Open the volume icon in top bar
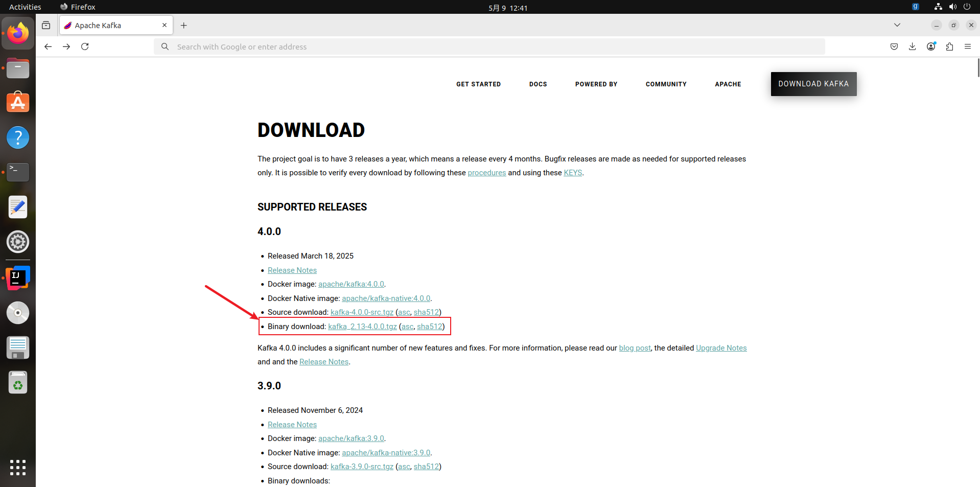This screenshot has width=980, height=487. pos(952,7)
